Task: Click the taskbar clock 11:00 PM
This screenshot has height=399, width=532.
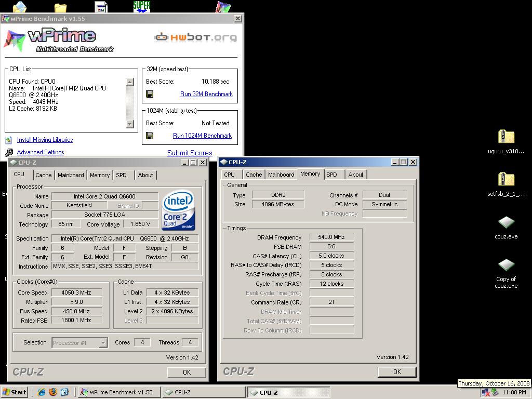Action: click(x=514, y=392)
